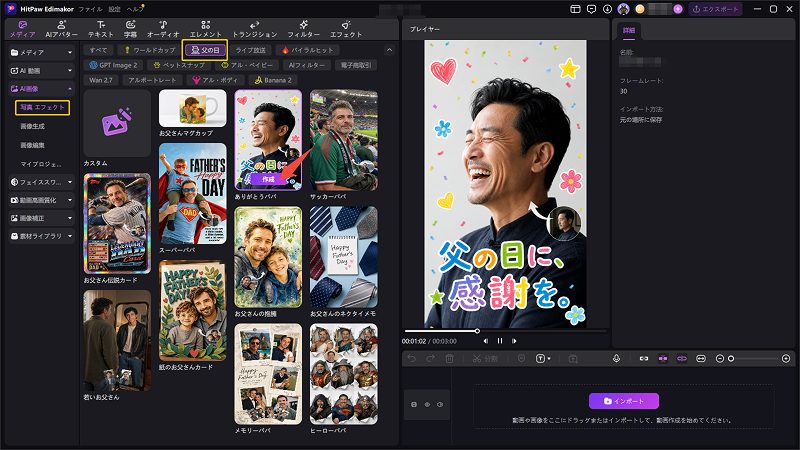Click the purple add credits plus icon
Image resolution: width=800 pixels, height=450 pixels.
[x=678, y=9]
